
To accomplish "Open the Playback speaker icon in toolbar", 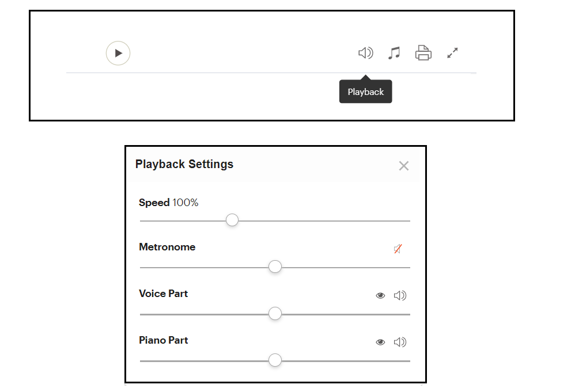I will click(x=366, y=53).
